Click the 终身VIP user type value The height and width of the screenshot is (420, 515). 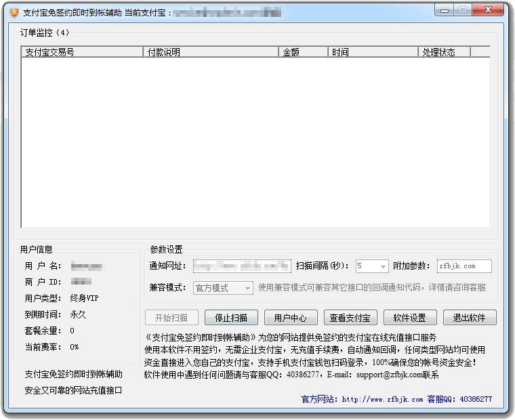85,298
